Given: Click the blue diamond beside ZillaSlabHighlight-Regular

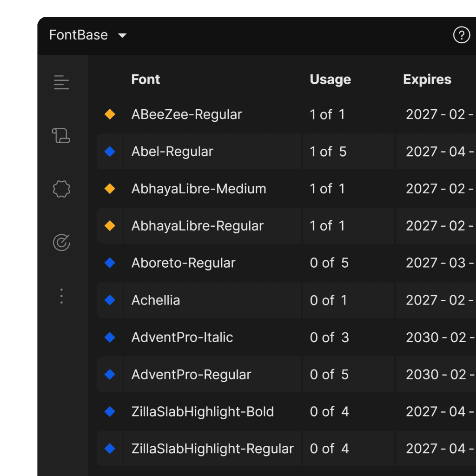Looking at the screenshot, I should coord(110,449).
